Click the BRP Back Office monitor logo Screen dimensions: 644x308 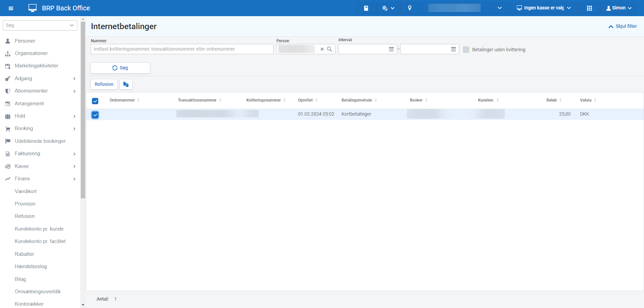(x=33, y=8)
